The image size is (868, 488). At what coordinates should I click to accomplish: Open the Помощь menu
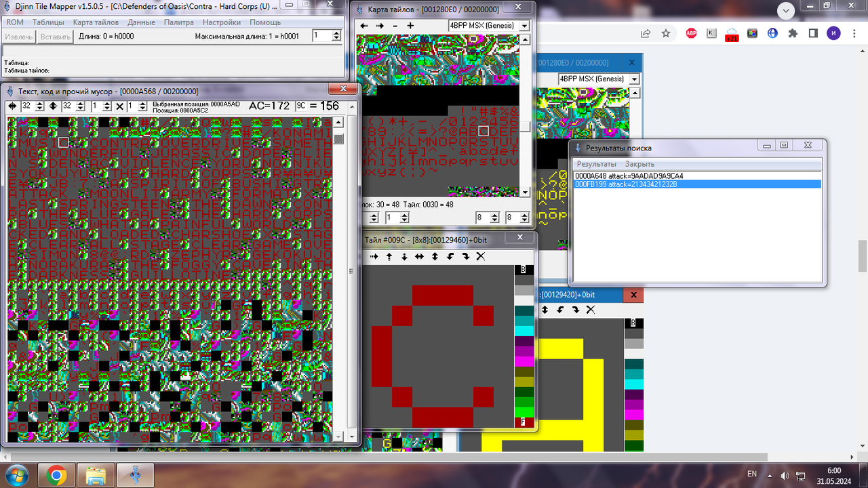coord(265,22)
